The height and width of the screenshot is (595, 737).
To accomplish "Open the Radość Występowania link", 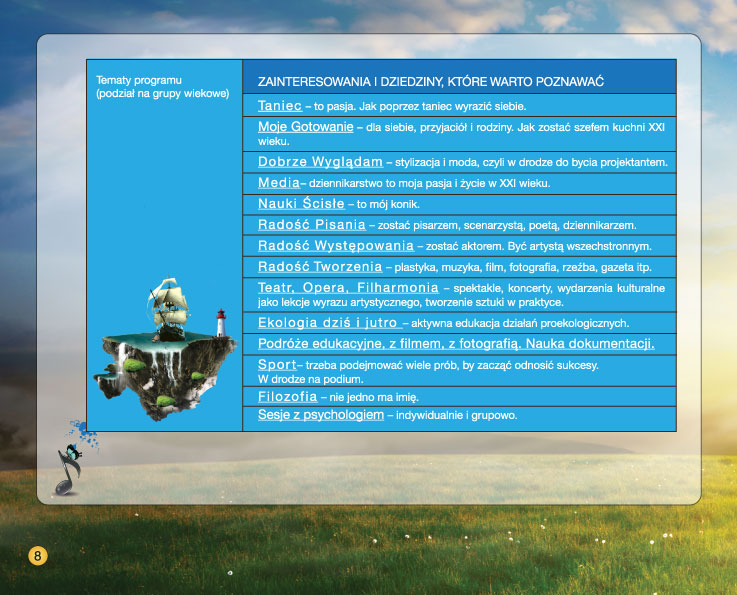I will [336, 246].
